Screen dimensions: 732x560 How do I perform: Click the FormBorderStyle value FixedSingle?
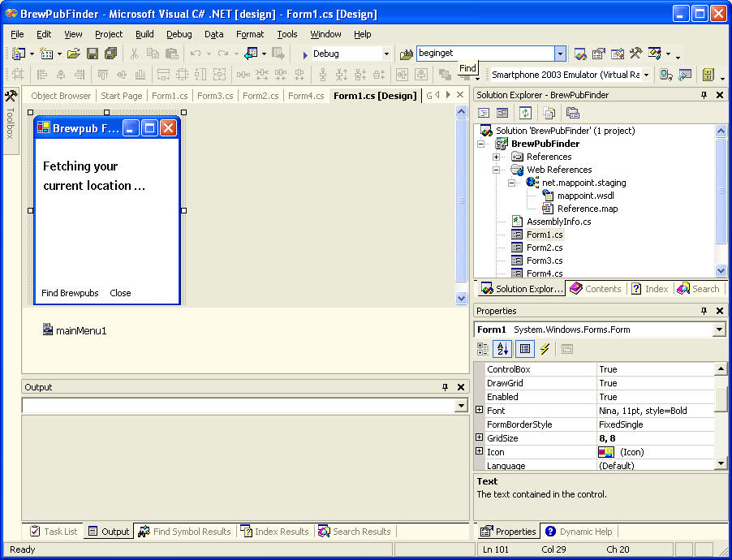[x=621, y=424]
